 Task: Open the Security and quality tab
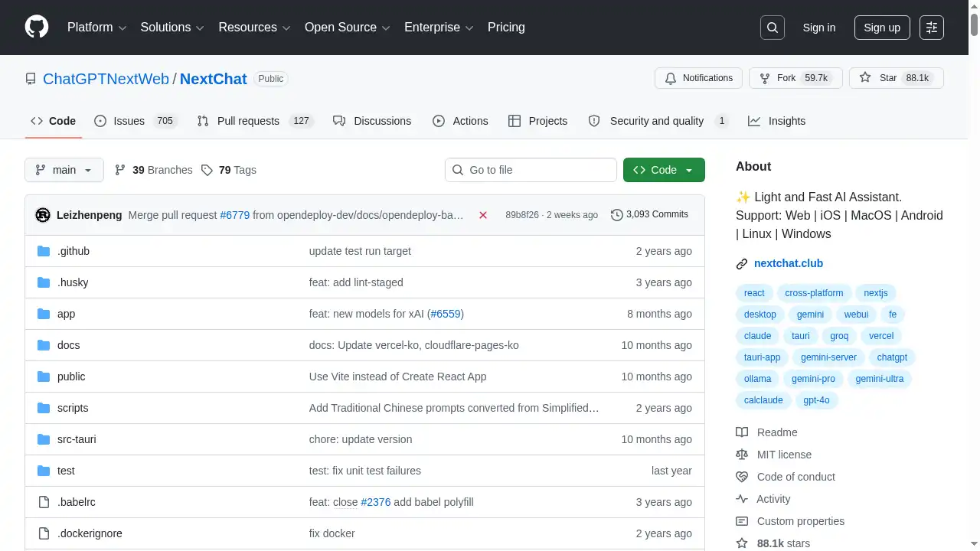pos(658,121)
